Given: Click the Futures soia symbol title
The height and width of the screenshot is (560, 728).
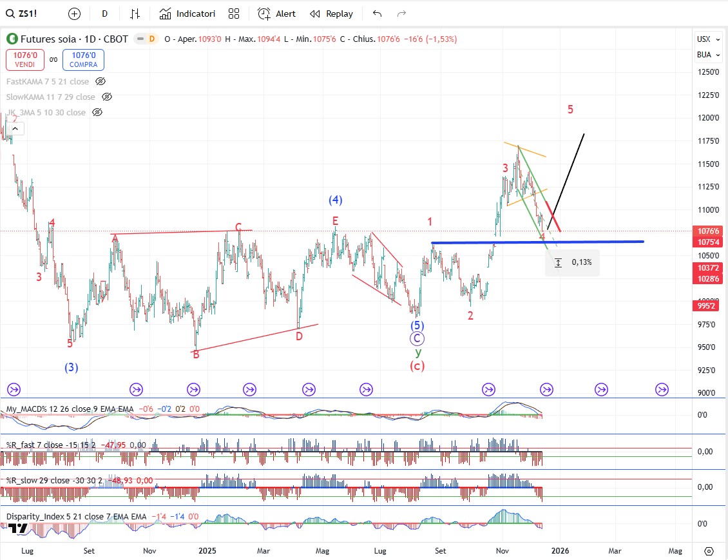Looking at the screenshot, I should 74,39.
